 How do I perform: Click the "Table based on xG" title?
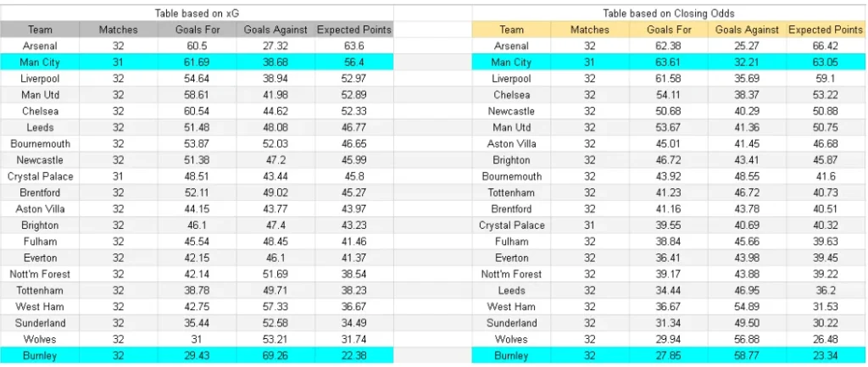[197, 14]
